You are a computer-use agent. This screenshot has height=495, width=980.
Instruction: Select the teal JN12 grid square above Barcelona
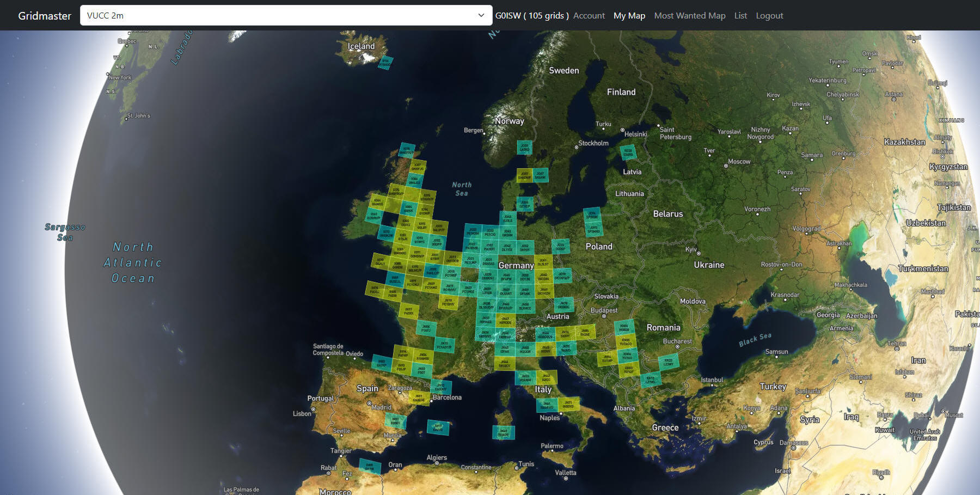[441, 387]
